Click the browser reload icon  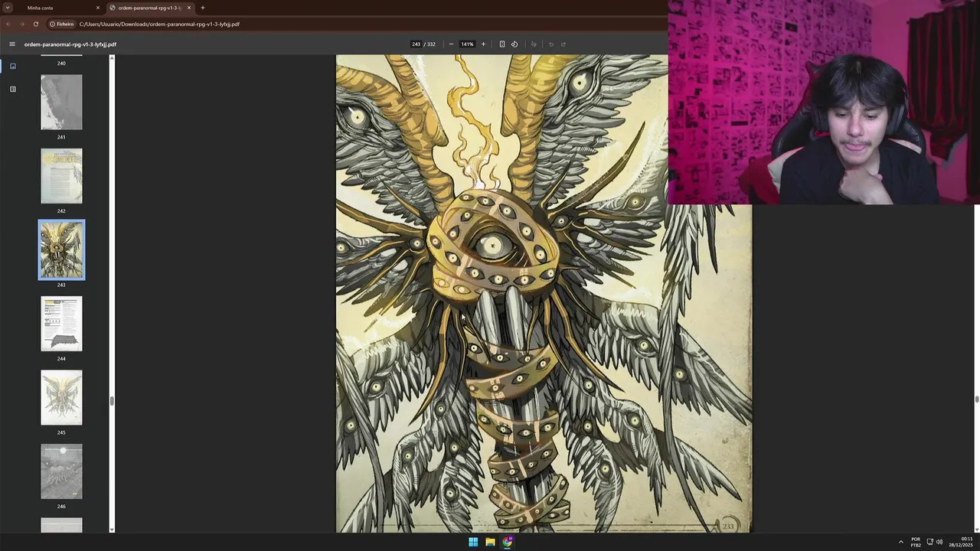[35, 24]
